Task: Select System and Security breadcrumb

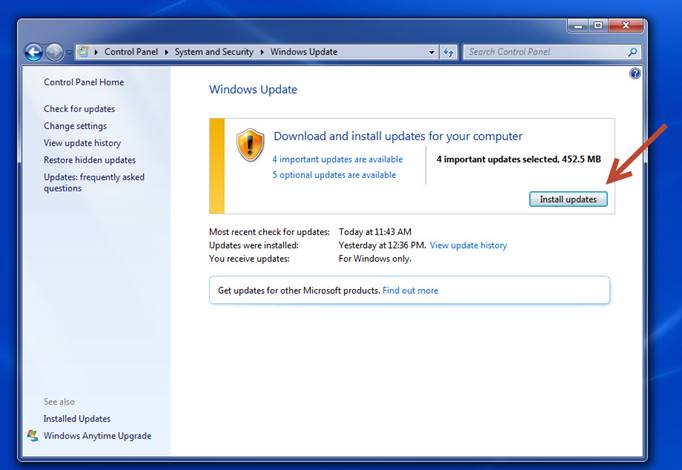Action: click(215, 52)
